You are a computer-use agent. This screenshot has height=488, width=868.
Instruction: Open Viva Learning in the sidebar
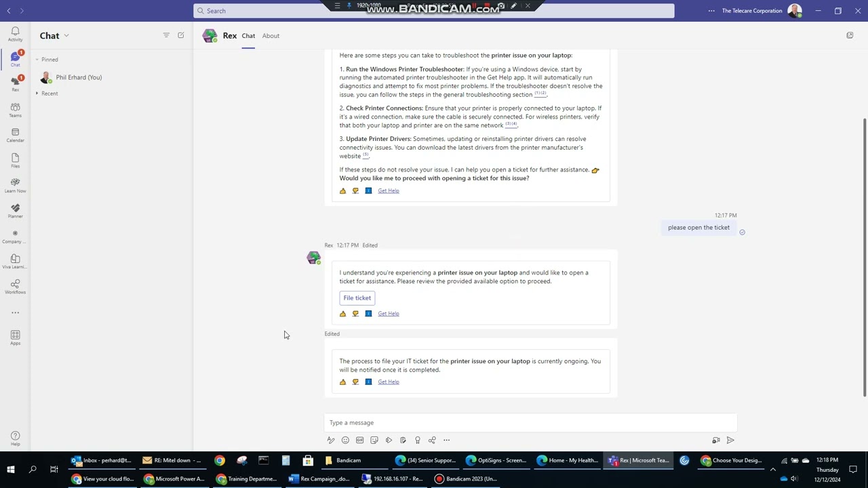point(15,262)
